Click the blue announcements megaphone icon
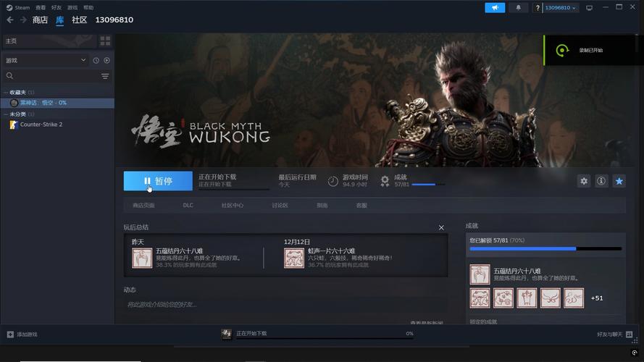644x362 pixels. click(x=495, y=8)
